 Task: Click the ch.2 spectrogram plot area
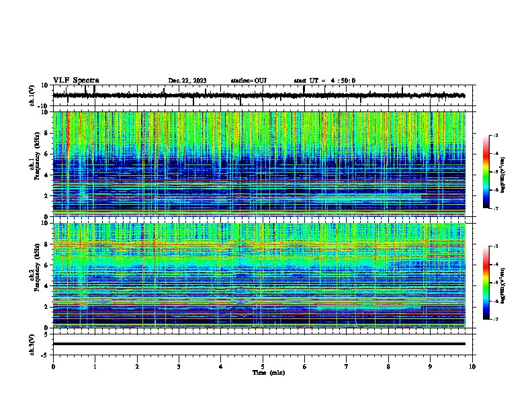coord(259,275)
